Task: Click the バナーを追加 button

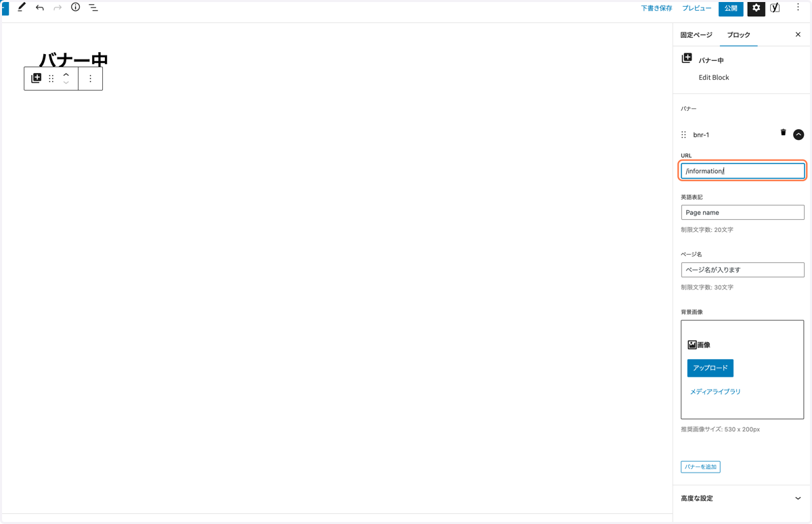Action: point(700,467)
